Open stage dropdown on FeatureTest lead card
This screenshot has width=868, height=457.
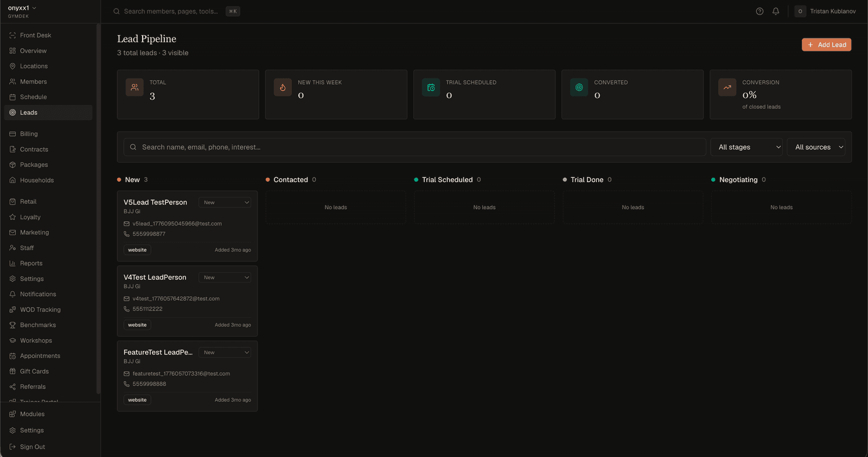pyautogui.click(x=225, y=352)
